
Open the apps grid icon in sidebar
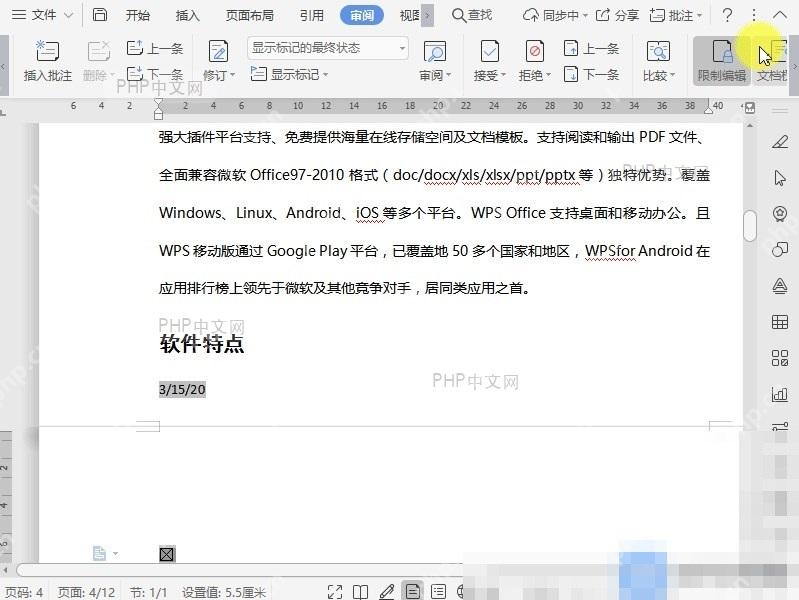coord(780,358)
